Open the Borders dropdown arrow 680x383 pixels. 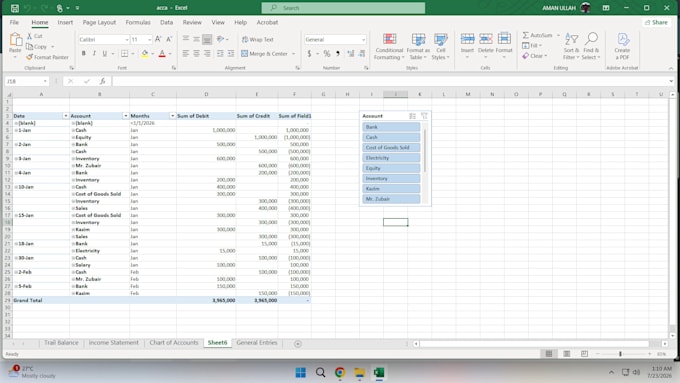(x=132, y=54)
